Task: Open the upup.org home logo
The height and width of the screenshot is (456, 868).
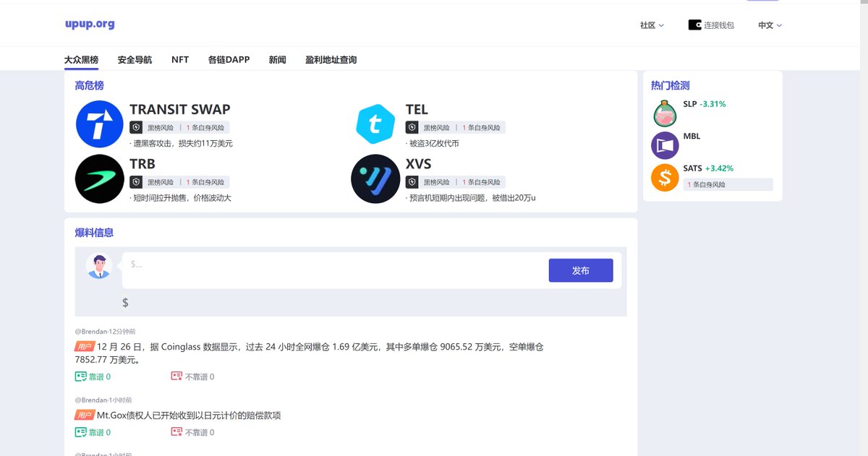Action: point(90,24)
